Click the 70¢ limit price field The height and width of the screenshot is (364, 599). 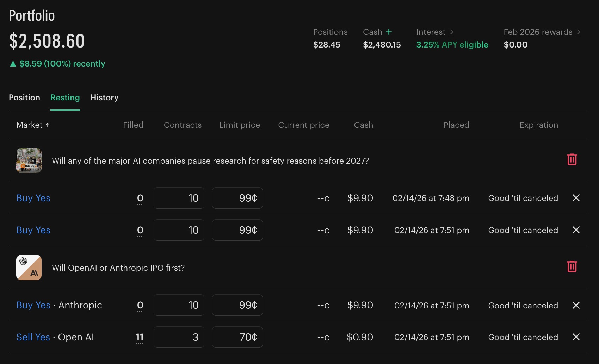click(237, 337)
